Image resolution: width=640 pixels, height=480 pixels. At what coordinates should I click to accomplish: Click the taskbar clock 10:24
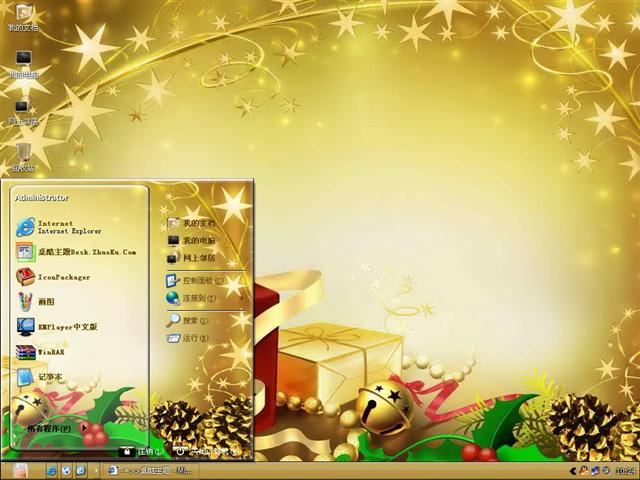(x=626, y=471)
